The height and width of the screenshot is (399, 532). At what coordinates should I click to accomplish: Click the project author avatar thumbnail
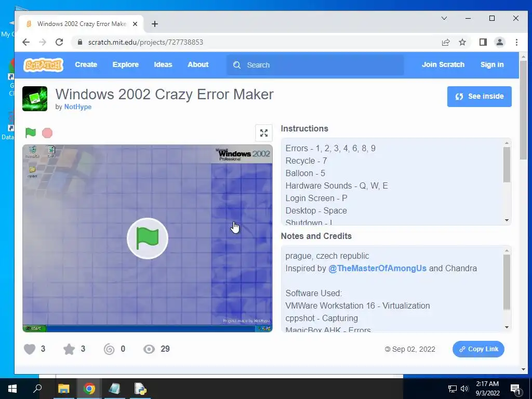(35, 99)
